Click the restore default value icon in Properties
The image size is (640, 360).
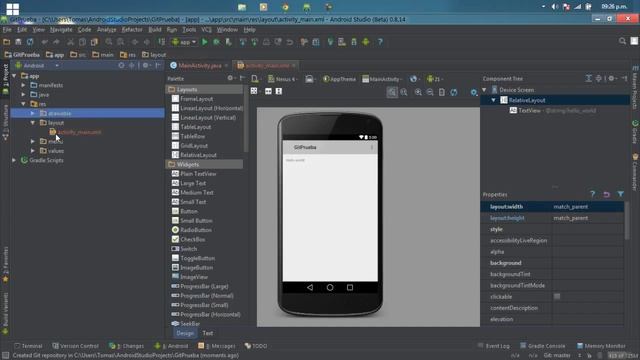(606, 194)
